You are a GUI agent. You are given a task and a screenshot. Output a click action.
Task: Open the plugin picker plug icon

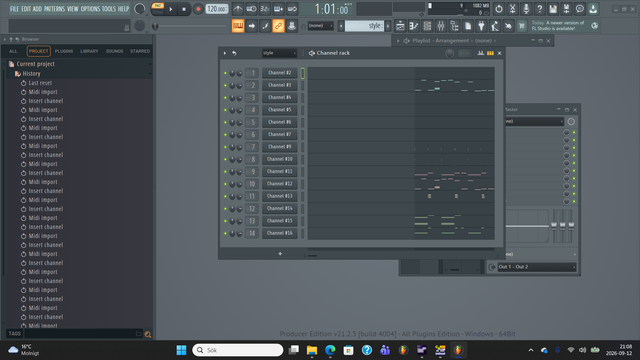[481, 26]
